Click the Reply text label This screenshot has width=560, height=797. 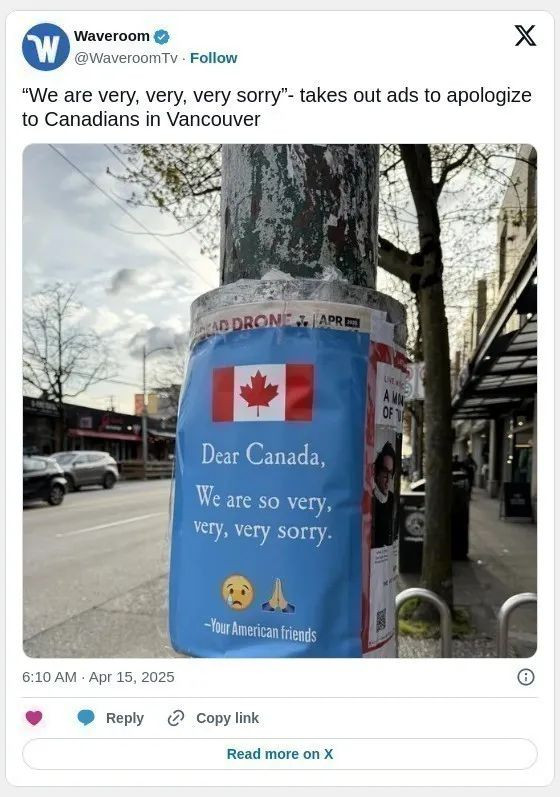[x=125, y=718]
